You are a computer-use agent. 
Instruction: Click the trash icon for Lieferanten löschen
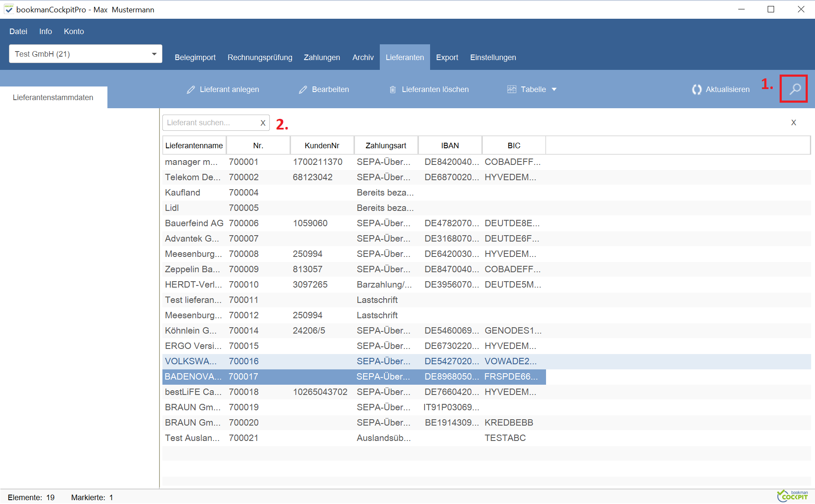pos(393,89)
